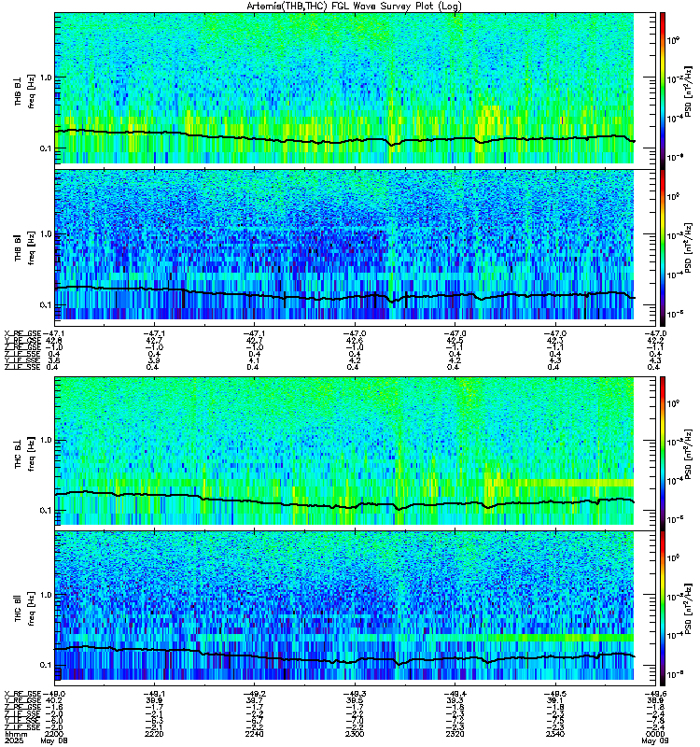
Task: Click the '0.1' tick label on THB B⊥ axis
Action: pos(45,148)
